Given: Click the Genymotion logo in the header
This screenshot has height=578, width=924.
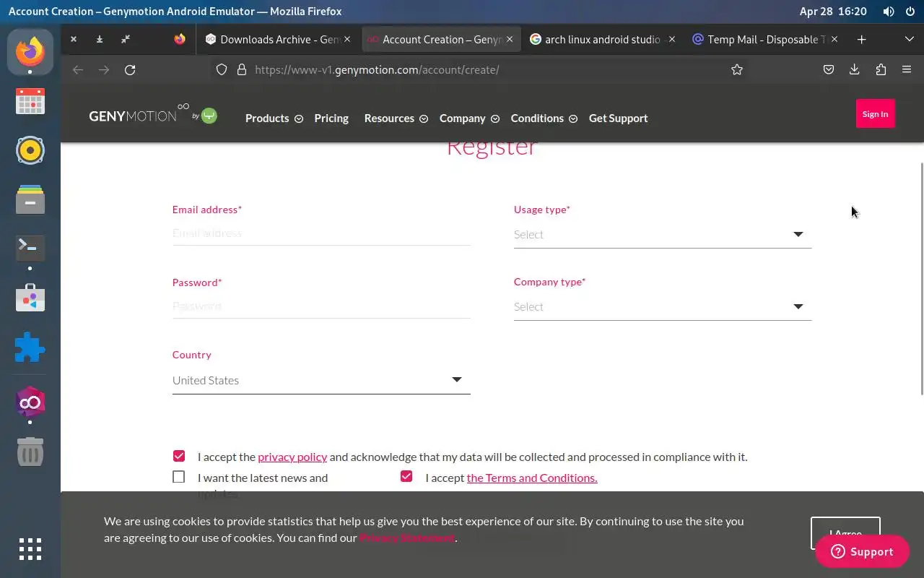Looking at the screenshot, I should [153, 115].
